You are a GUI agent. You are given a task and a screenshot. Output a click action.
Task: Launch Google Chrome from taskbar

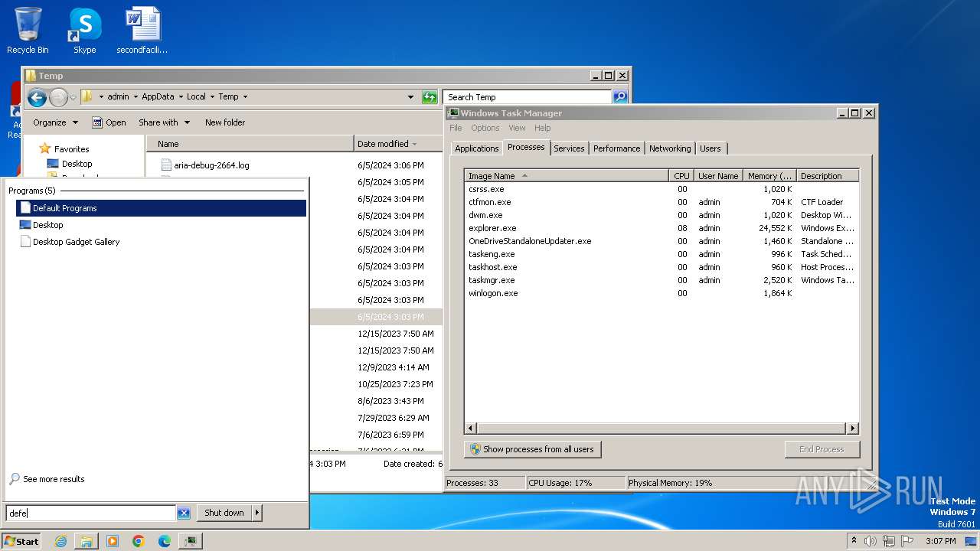pyautogui.click(x=139, y=541)
